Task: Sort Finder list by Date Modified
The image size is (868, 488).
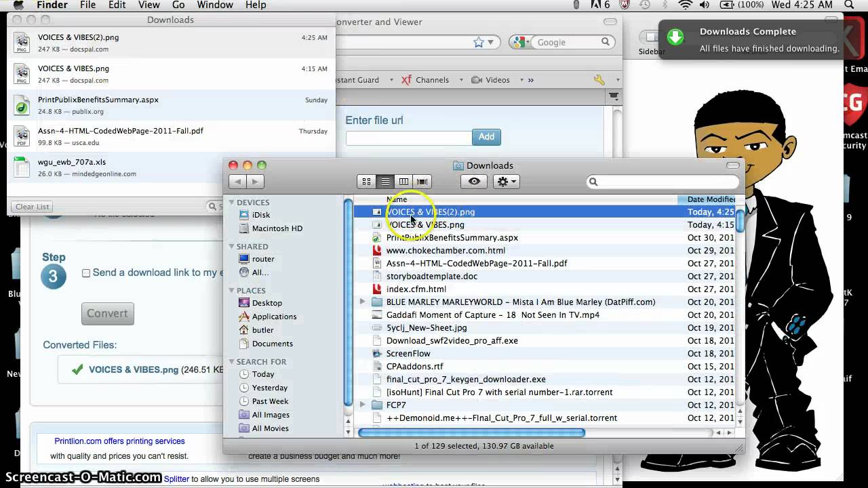Action: (x=707, y=199)
